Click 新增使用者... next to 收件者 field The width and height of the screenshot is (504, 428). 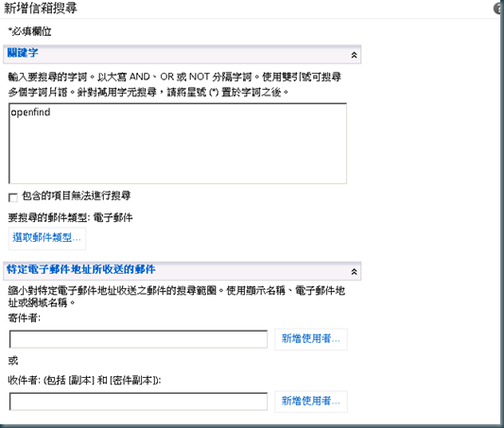[x=311, y=401]
